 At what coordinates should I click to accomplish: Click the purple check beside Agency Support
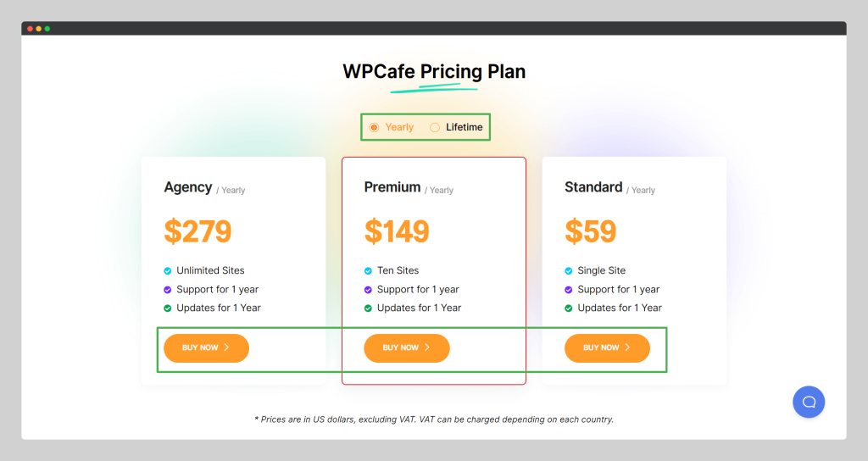[x=168, y=290]
